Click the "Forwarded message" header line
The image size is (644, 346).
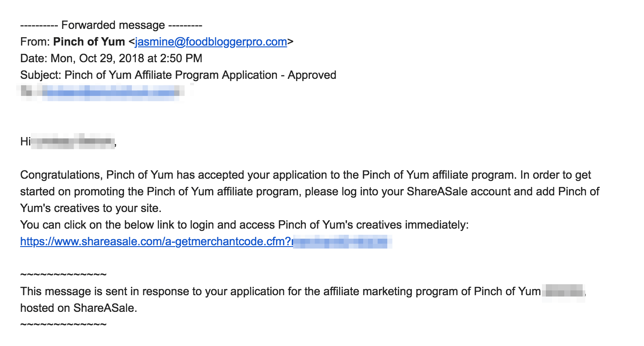111,25
